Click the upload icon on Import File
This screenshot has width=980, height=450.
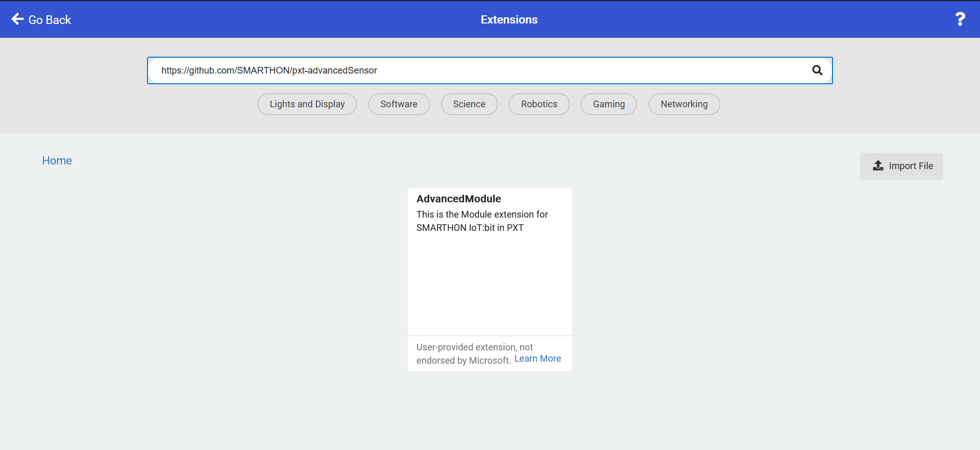[878, 166]
